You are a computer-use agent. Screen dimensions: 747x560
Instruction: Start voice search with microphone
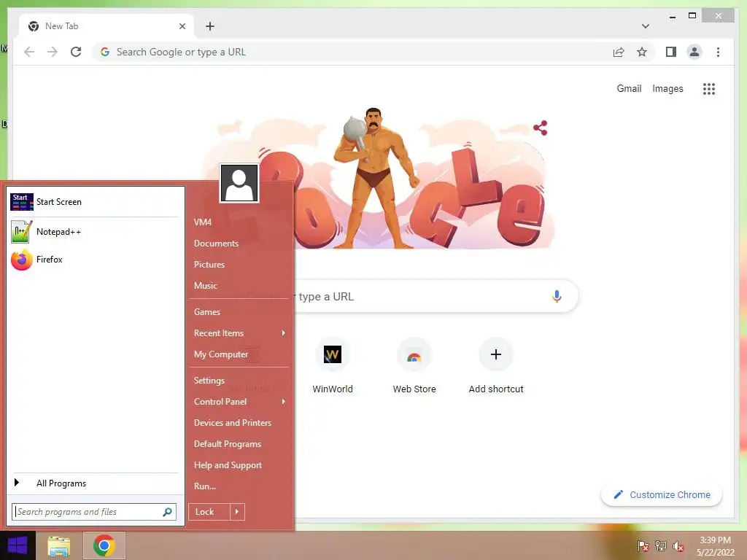tap(557, 296)
